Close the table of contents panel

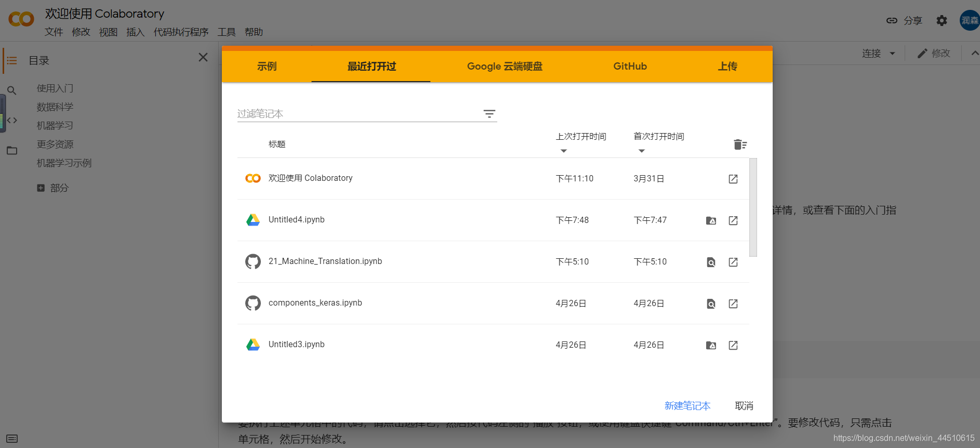[x=203, y=57]
